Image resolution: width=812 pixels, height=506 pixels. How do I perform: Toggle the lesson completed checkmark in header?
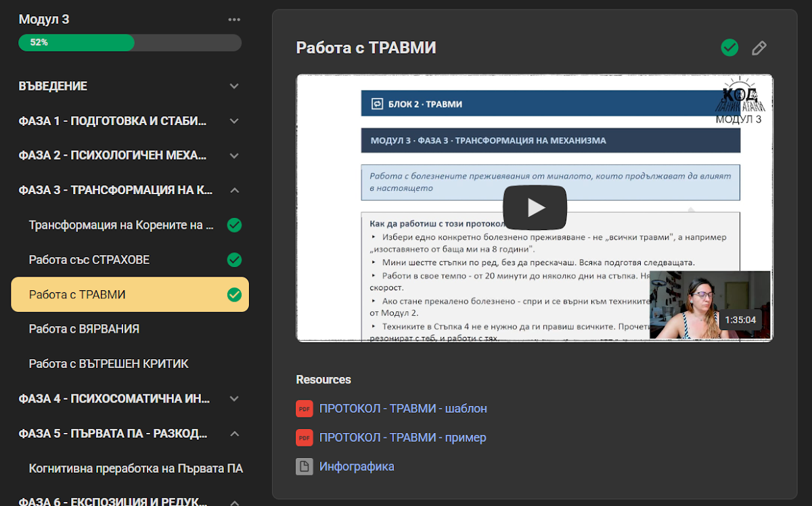coord(729,48)
